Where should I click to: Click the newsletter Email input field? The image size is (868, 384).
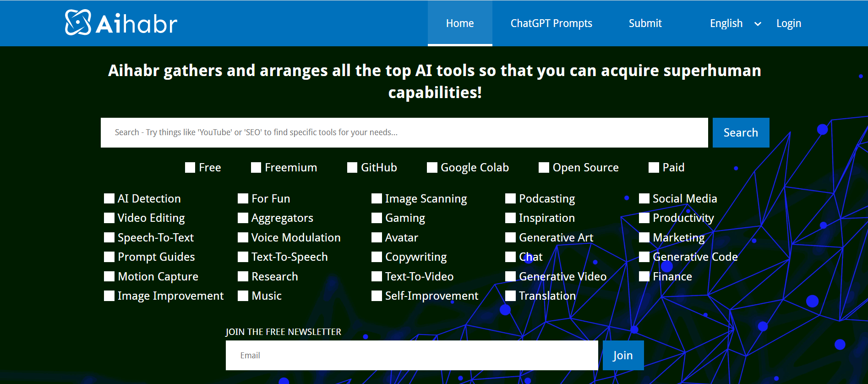[x=411, y=355]
